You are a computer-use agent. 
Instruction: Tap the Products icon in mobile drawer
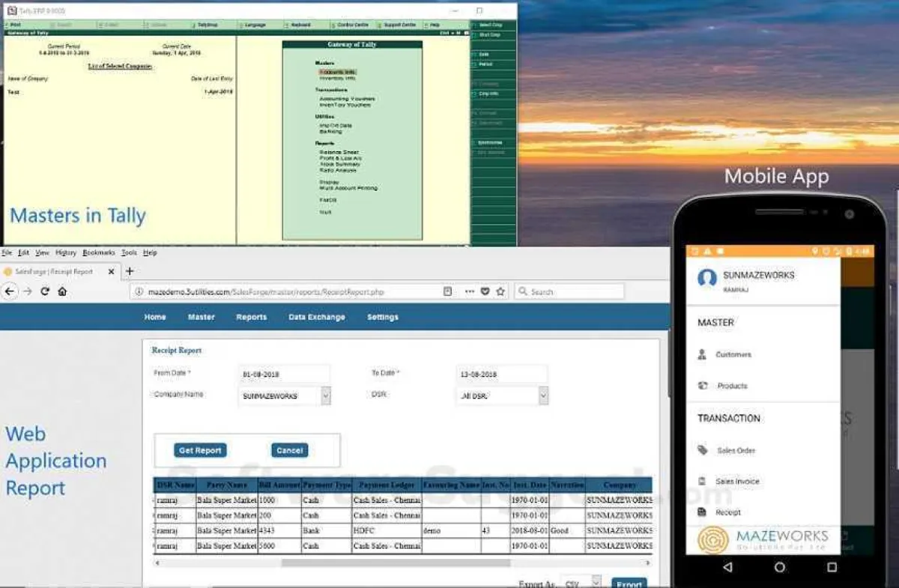coord(703,386)
